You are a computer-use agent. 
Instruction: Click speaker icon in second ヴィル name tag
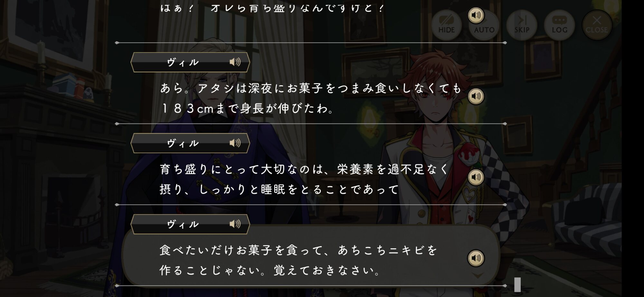pyautogui.click(x=235, y=143)
